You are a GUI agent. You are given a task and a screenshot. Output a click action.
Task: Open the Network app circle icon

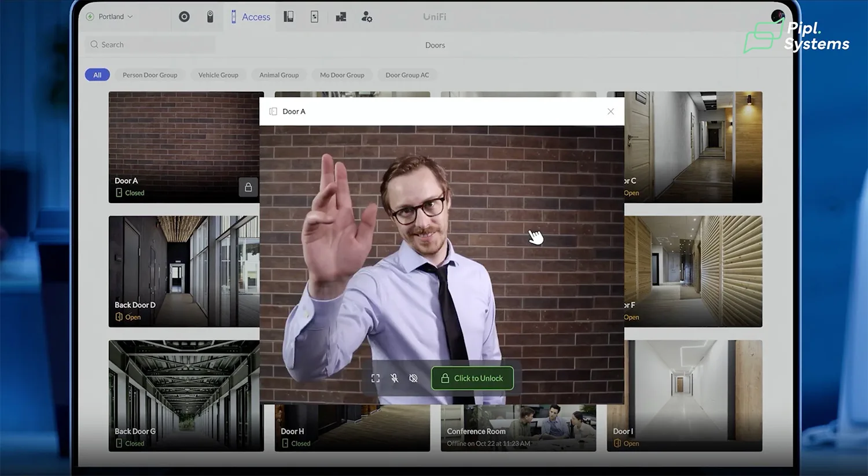tap(184, 17)
